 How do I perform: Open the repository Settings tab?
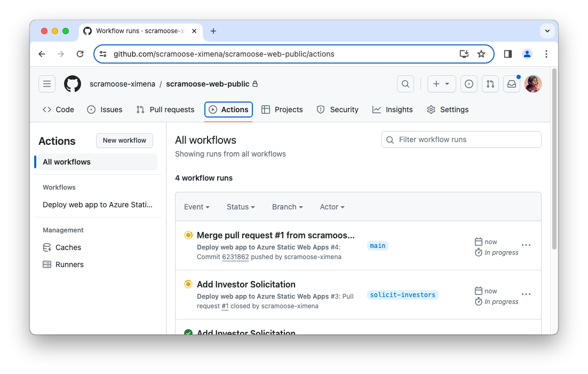447,110
